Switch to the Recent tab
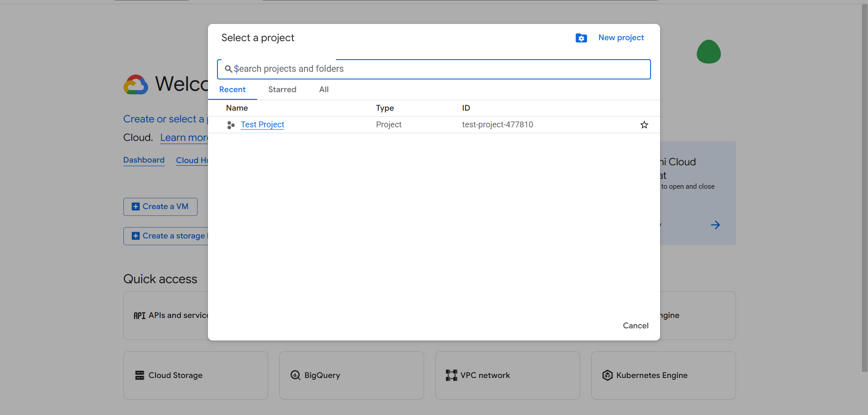This screenshot has height=415, width=868. (232, 89)
